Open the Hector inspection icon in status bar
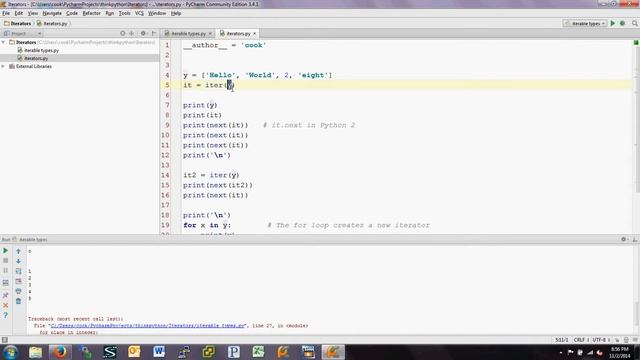This screenshot has height=360, width=640. tap(626, 340)
